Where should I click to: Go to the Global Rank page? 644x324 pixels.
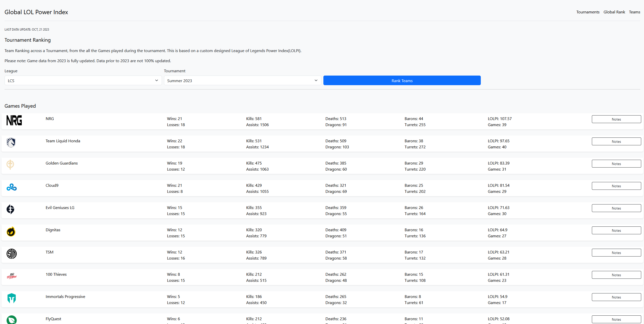click(614, 12)
